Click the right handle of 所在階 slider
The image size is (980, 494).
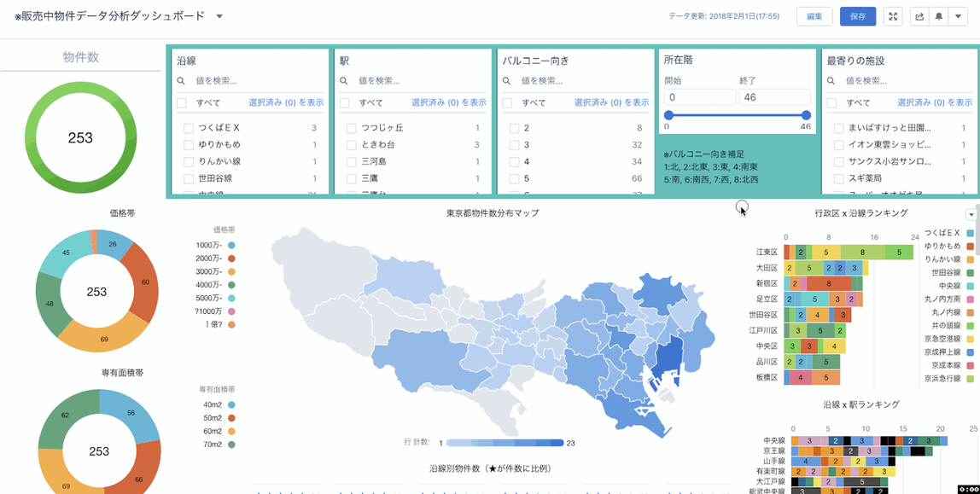coord(806,115)
